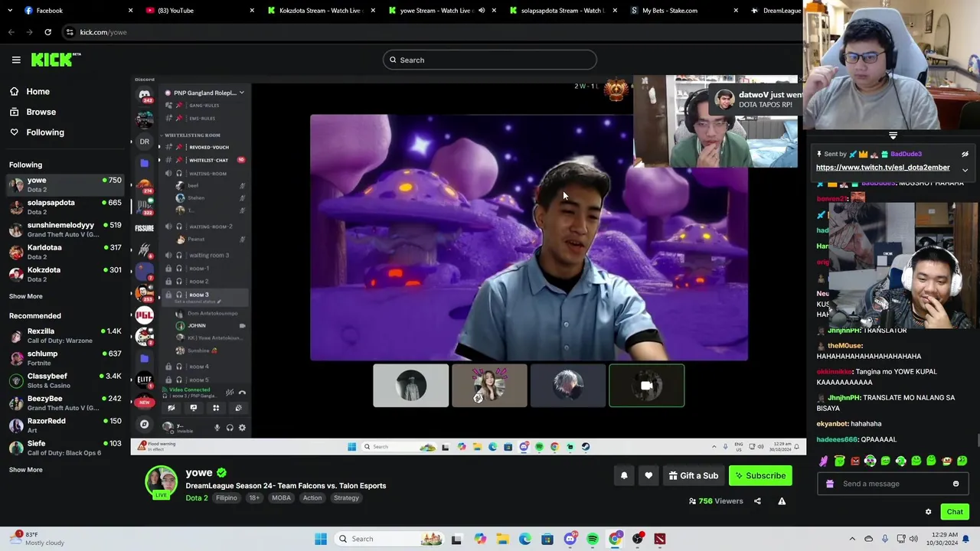
Task: Insert the purple clapping hands emote
Action: click(824, 461)
